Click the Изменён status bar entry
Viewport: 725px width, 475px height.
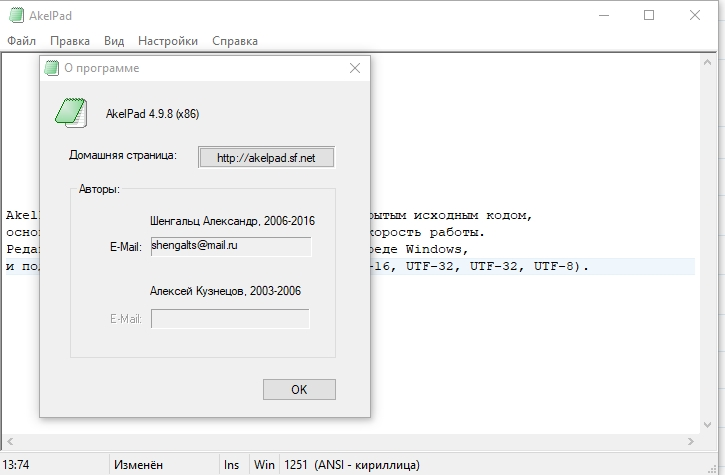pos(138,464)
